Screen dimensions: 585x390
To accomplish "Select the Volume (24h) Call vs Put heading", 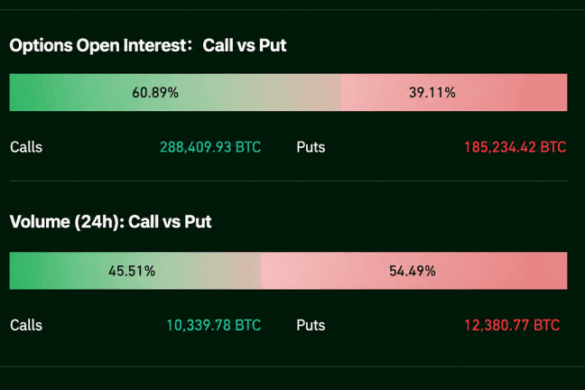I will (110, 222).
